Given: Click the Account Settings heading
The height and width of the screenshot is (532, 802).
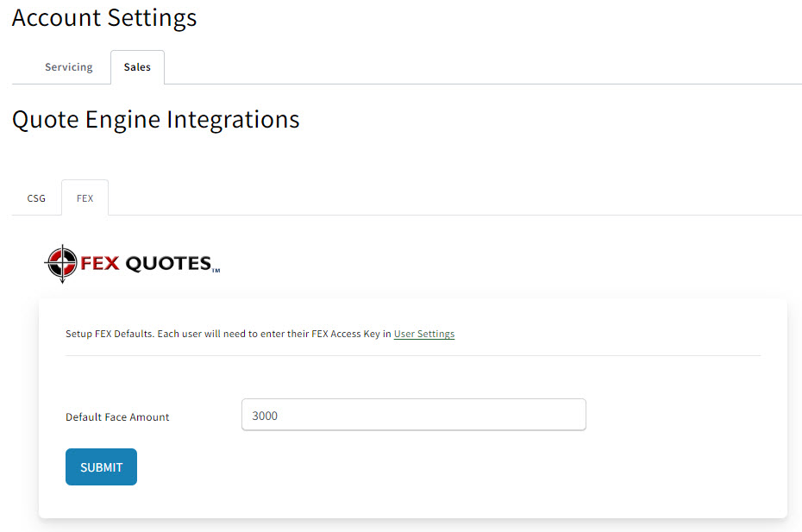Looking at the screenshot, I should coord(104,18).
